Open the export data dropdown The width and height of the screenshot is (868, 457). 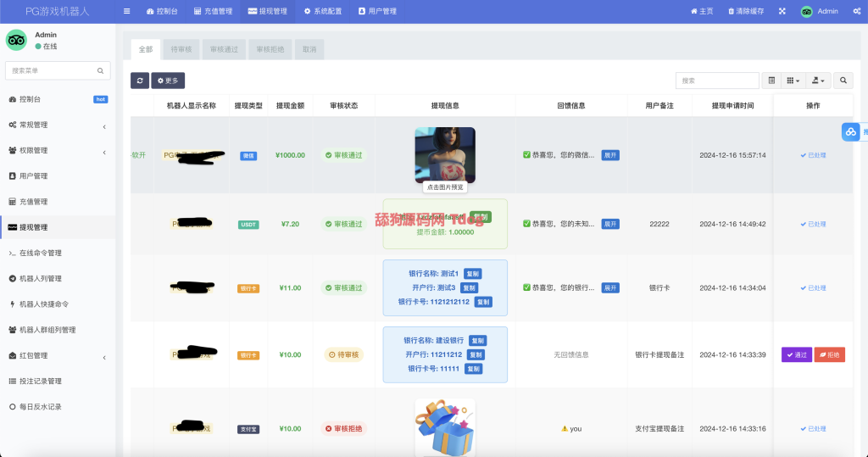tap(817, 81)
